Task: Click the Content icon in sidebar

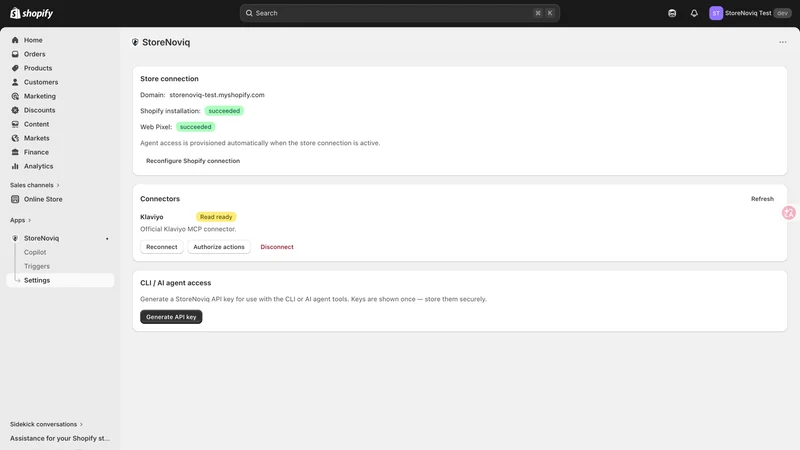Action: (x=15, y=124)
